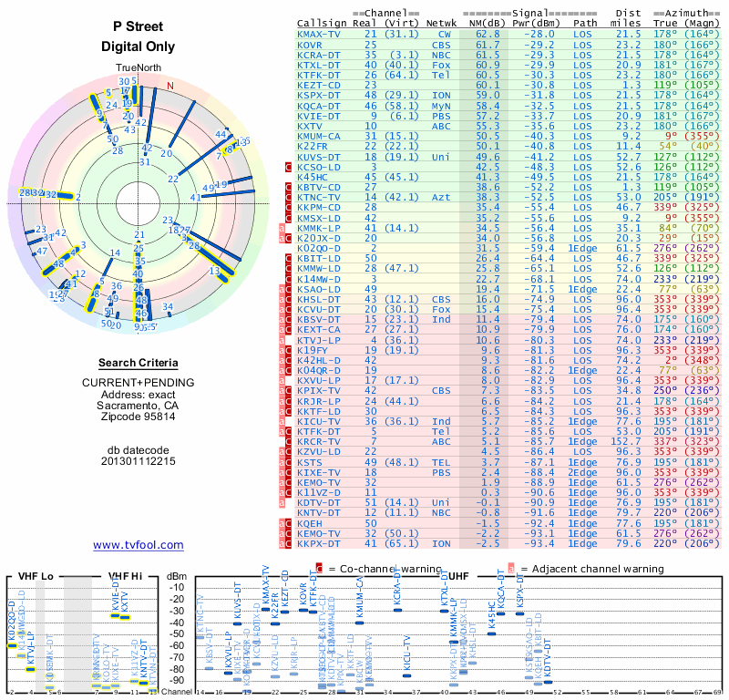
Task: Select KTXL-DT callsign in the table
Action: click(318, 65)
